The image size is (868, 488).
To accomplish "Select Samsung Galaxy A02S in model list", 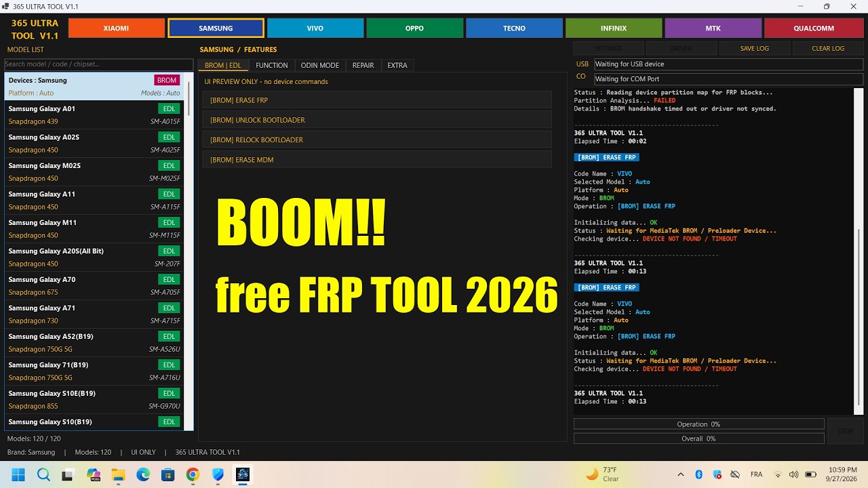I will 94,143.
